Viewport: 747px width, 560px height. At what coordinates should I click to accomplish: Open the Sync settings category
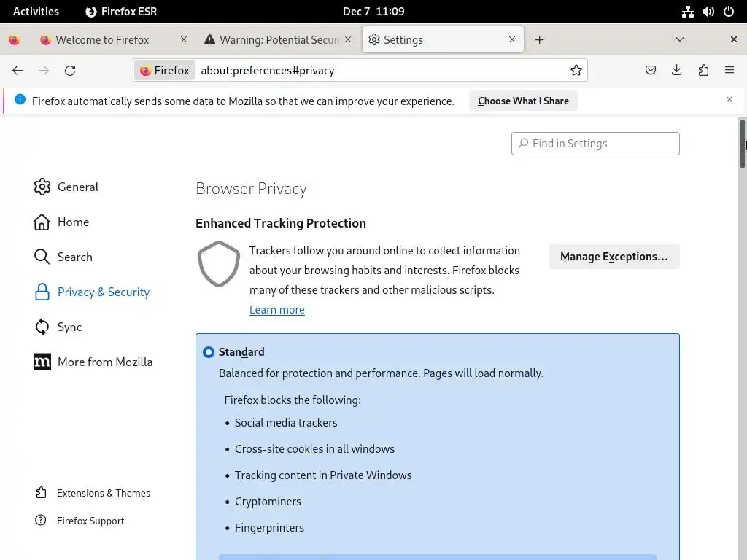69,327
